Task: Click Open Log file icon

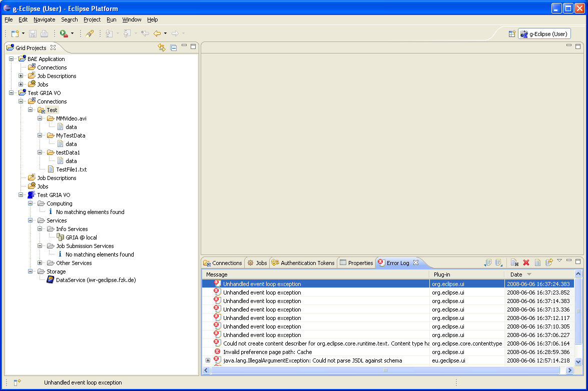Action: click(x=537, y=263)
